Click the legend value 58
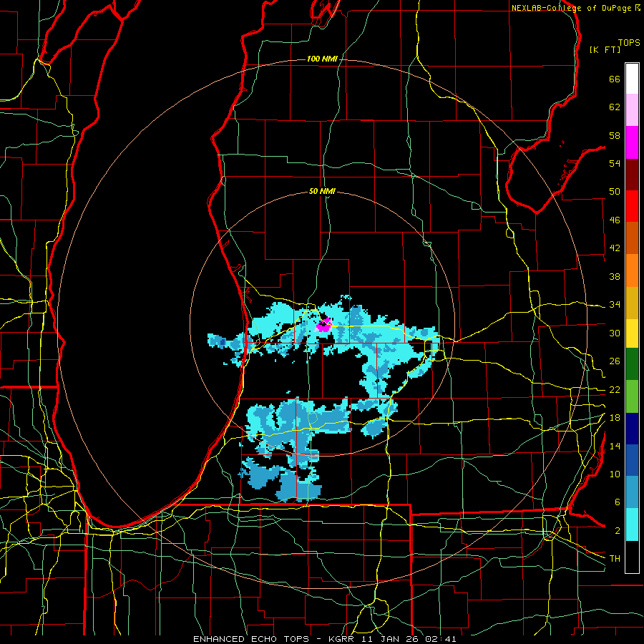Screen dimensions: 644x644 point(615,135)
